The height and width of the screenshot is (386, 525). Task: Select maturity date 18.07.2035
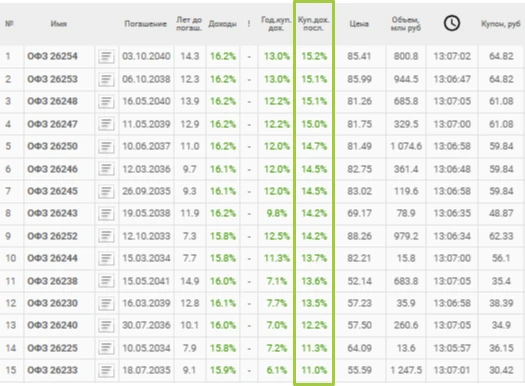(x=146, y=370)
